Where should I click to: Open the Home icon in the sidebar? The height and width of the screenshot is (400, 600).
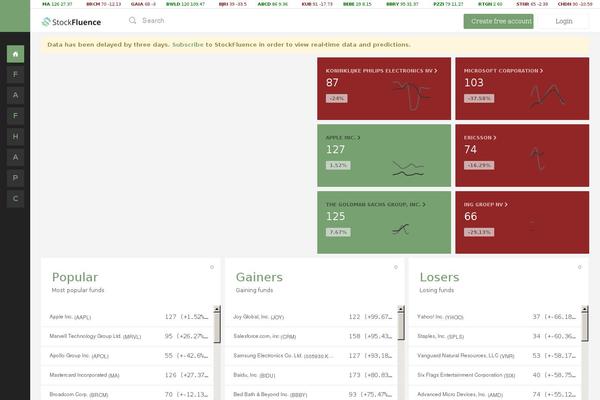coord(15,54)
